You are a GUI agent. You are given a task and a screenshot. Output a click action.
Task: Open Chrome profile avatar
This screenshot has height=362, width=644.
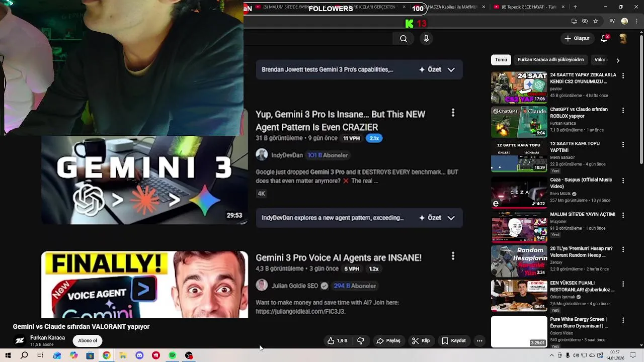point(624,21)
